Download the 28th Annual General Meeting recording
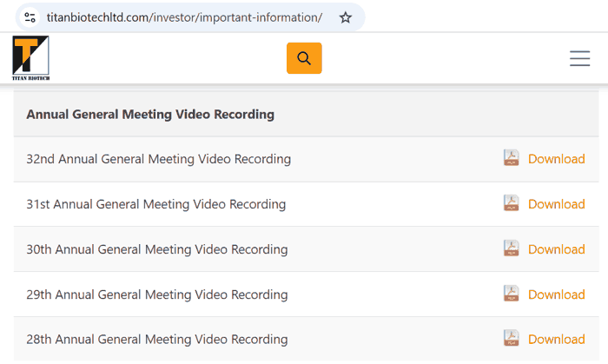 (x=557, y=340)
